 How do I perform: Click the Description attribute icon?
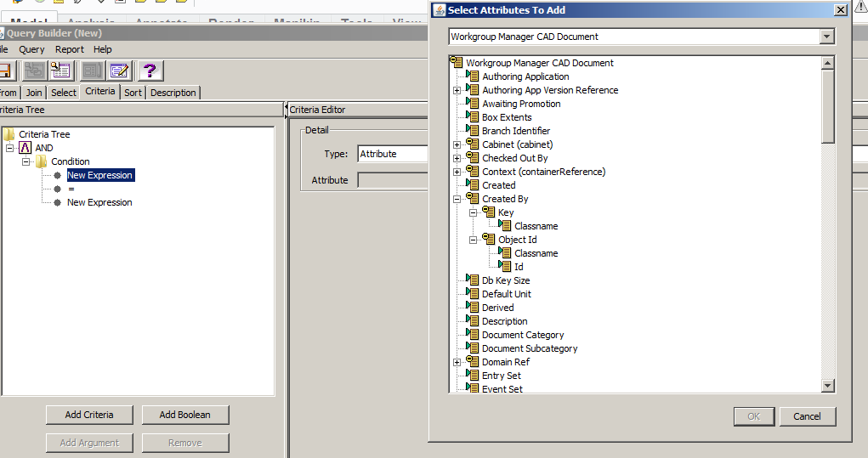pyautogui.click(x=472, y=320)
